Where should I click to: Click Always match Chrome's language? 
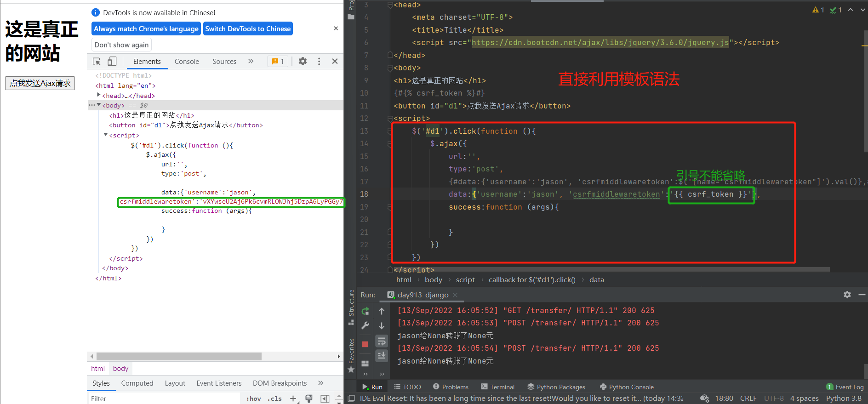point(146,29)
